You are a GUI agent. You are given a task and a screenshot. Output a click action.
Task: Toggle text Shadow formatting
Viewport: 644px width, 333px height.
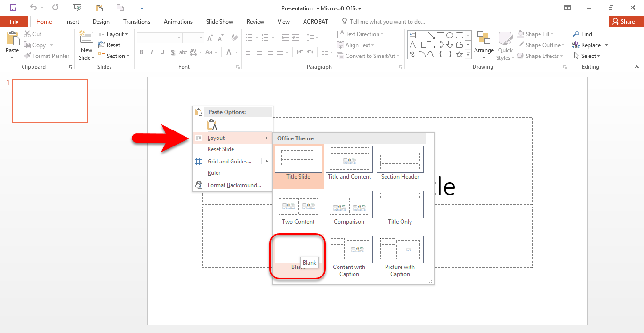pos(174,52)
